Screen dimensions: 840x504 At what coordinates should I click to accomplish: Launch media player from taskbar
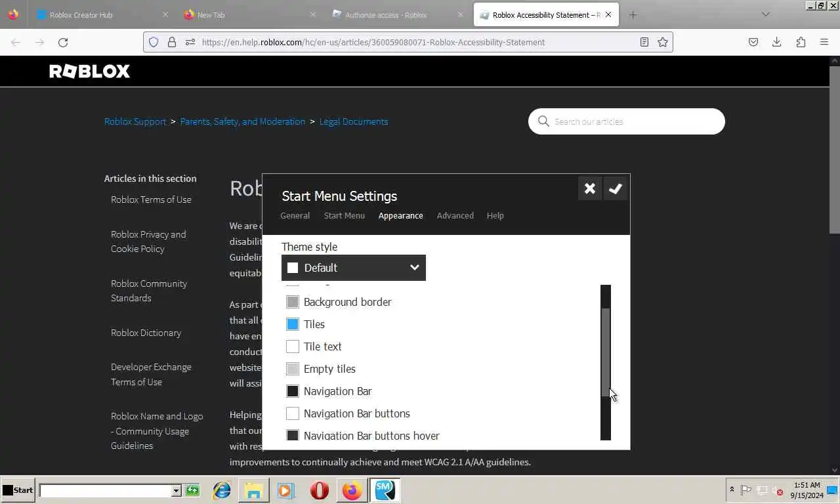tap(285, 490)
